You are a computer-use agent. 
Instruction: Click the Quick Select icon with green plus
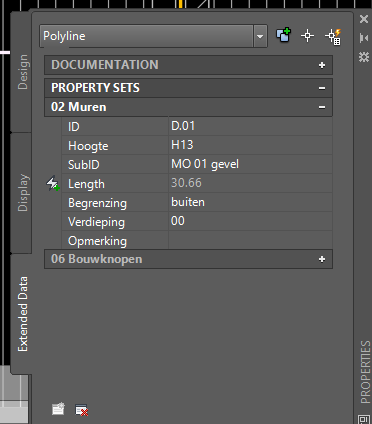[283, 35]
